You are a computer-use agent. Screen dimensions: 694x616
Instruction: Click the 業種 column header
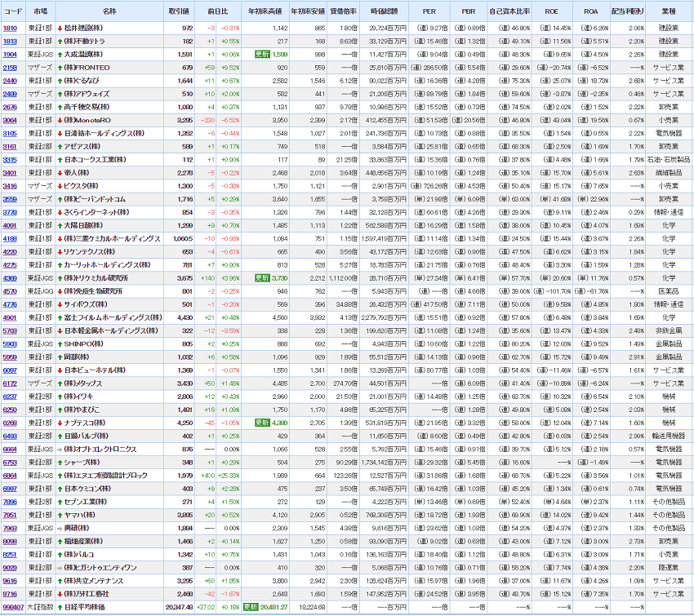click(x=669, y=11)
